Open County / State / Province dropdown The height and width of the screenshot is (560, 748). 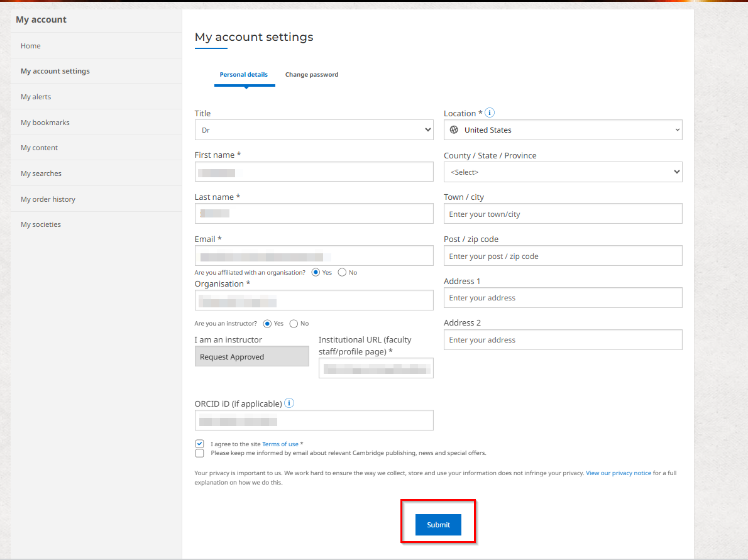click(563, 172)
